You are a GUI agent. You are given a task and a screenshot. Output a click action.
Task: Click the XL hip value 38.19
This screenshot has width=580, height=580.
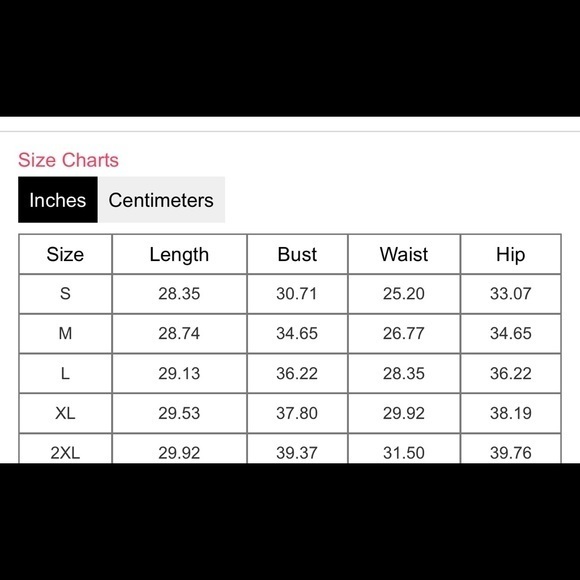click(511, 413)
